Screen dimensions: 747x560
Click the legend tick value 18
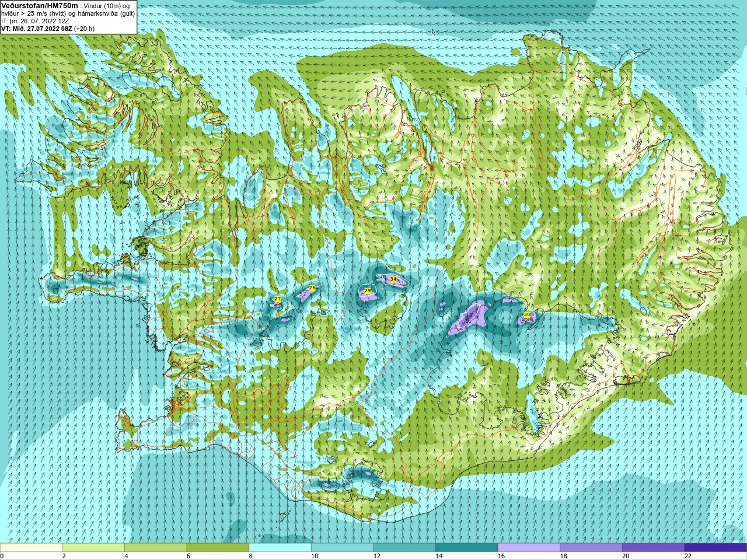pos(564,556)
